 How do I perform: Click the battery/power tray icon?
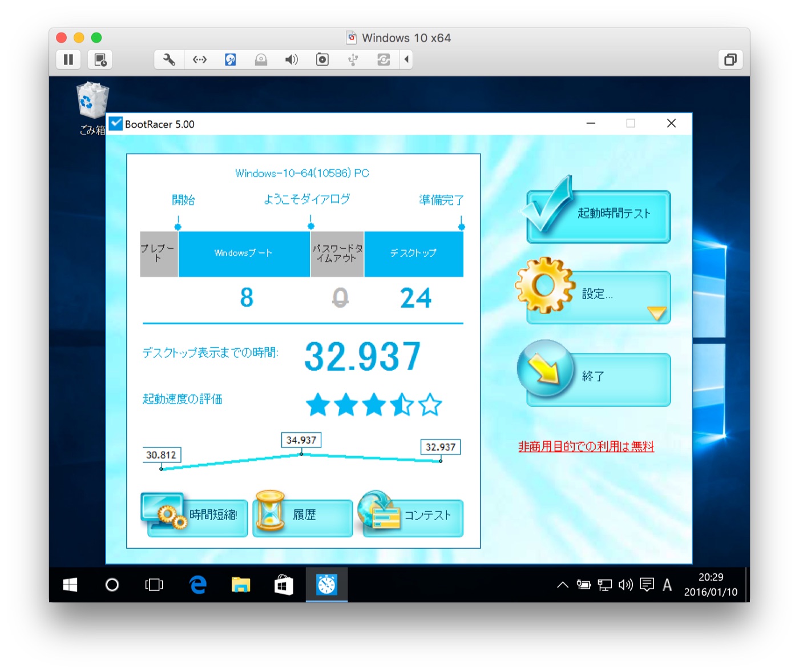tap(583, 585)
